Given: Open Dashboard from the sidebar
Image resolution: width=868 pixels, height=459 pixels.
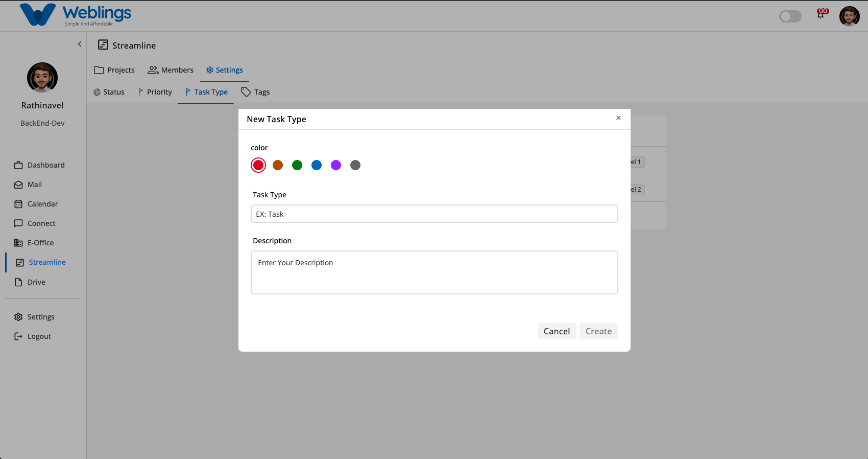Looking at the screenshot, I should (40, 165).
